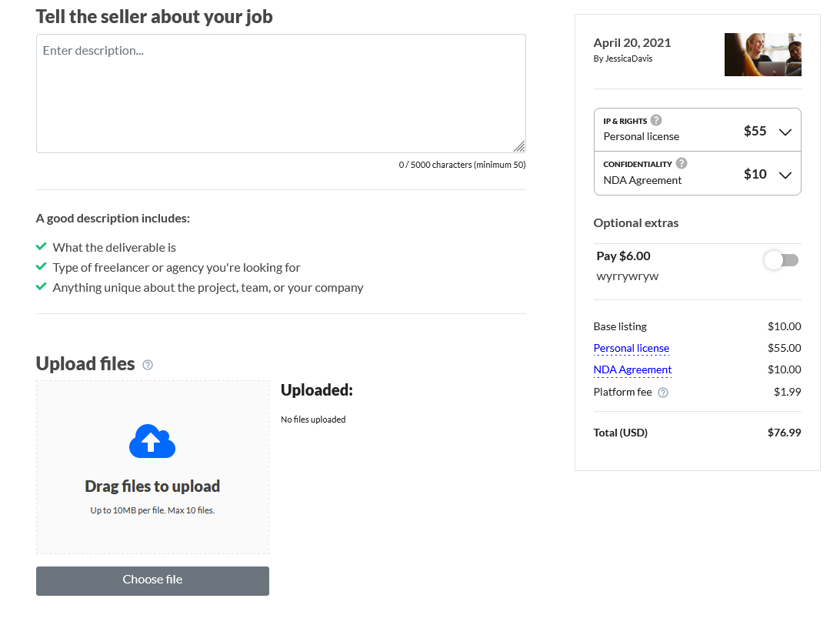Click the Drag files to upload dropzone
The width and height of the screenshot is (840, 625).
click(152, 467)
